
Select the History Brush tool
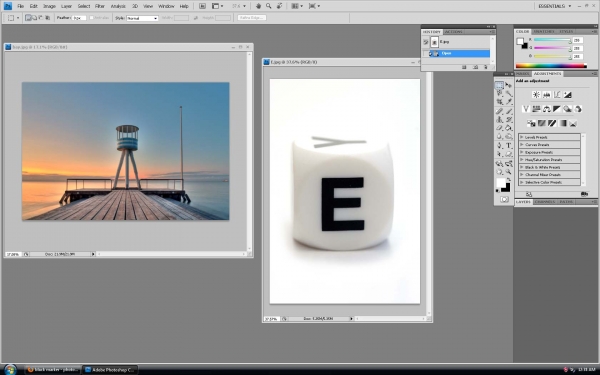click(x=509, y=119)
